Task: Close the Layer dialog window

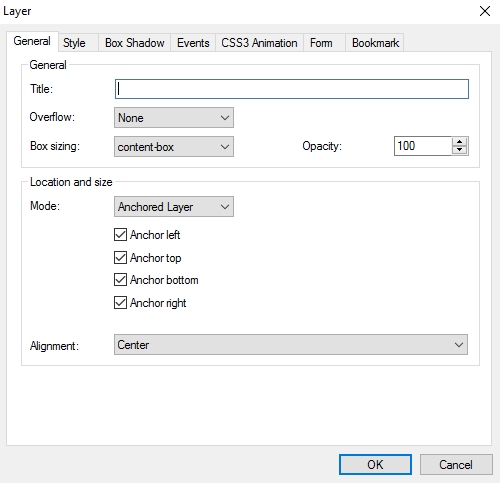Action: click(x=485, y=11)
